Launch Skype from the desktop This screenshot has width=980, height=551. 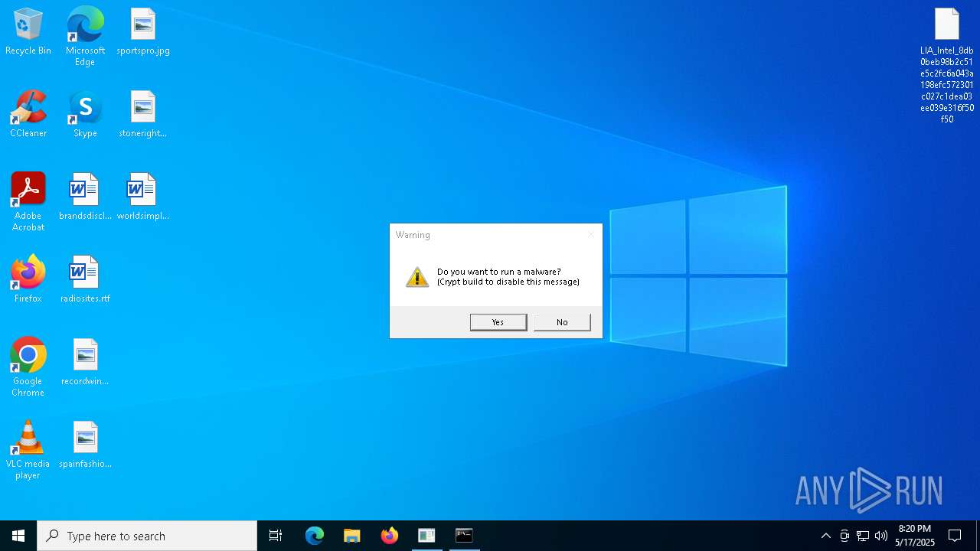tap(85, 114)
